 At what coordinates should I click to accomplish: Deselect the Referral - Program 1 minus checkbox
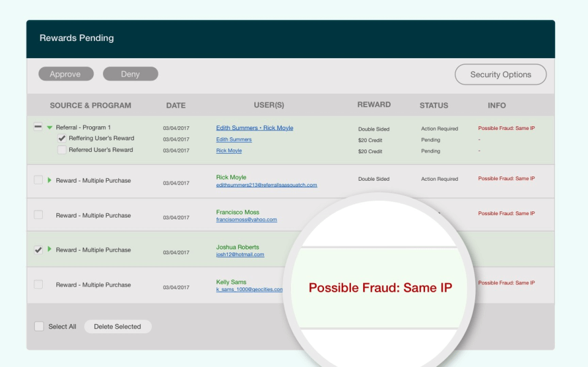(x=38, y=127)
